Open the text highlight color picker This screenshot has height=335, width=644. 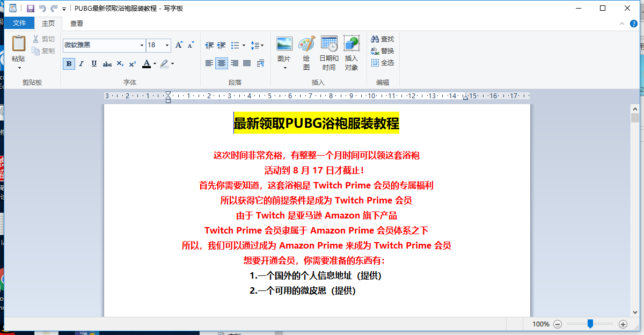[172, 63]
